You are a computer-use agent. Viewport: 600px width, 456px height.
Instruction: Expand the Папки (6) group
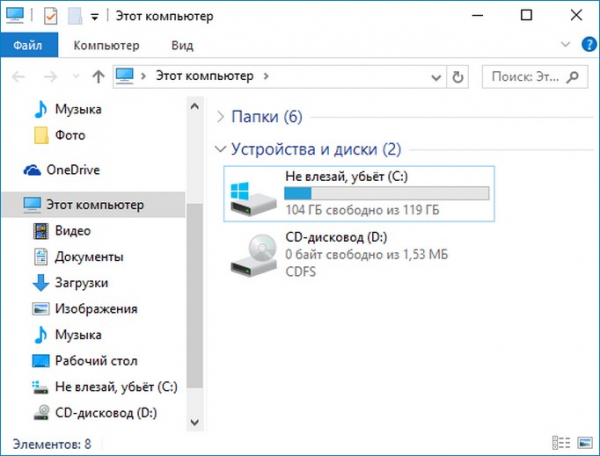pos(220,117)
